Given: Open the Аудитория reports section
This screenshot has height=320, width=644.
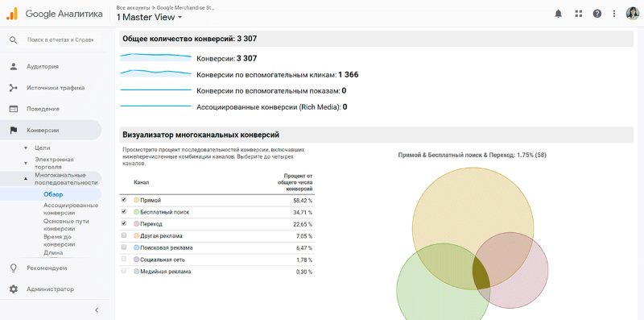Looking at the screenshot, I should point(43,66).
